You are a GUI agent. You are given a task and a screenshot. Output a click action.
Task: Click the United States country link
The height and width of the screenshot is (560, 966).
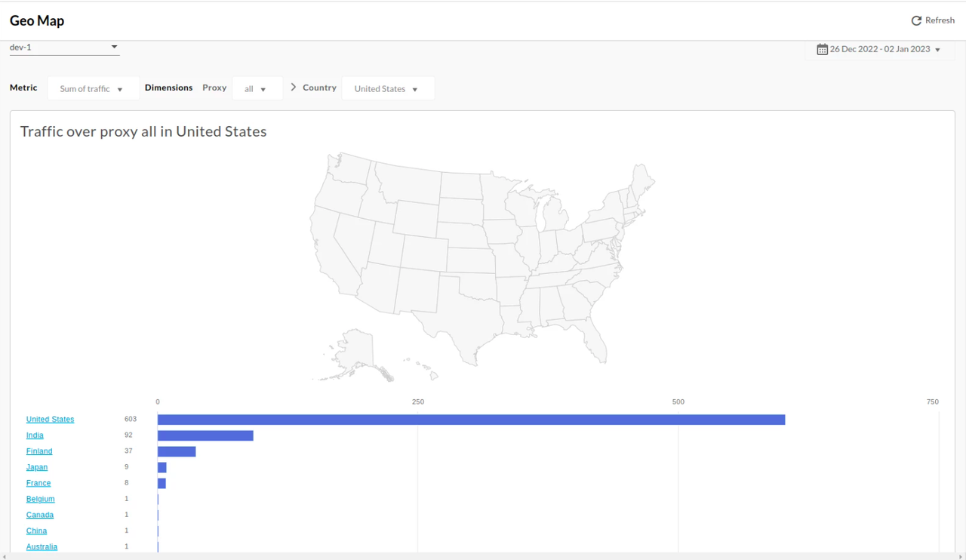pos(50,420)
